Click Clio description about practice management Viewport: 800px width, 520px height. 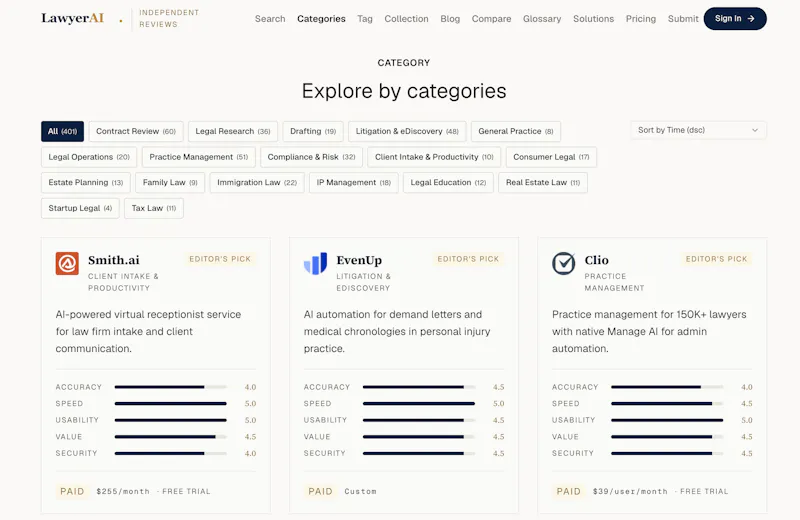click(x=649, y=331)
